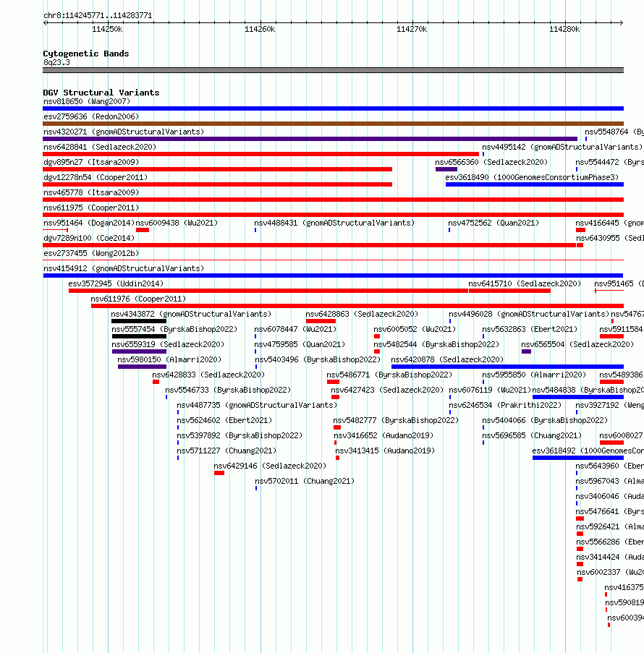Open nsv3416652 (Audano2019) variant
644x653 pixels.
tap(384, 436)
